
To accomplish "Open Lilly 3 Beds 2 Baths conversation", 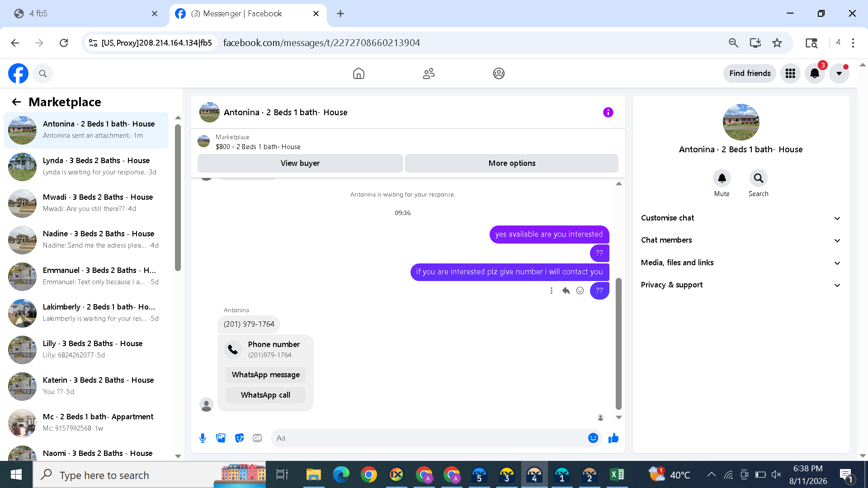I will [x=86, y=350].
